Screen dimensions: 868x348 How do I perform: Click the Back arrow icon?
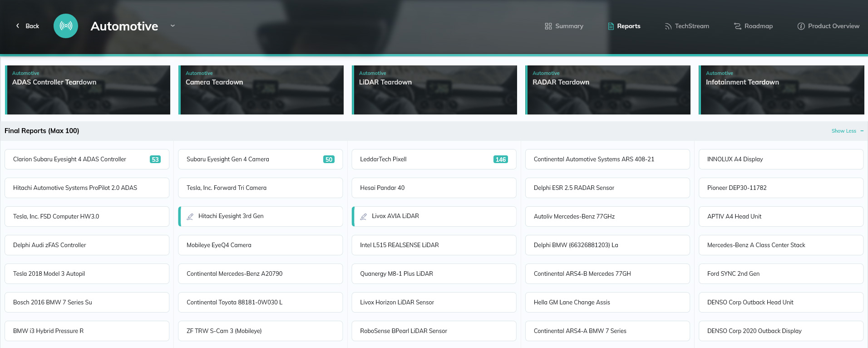tap(18, 26)
